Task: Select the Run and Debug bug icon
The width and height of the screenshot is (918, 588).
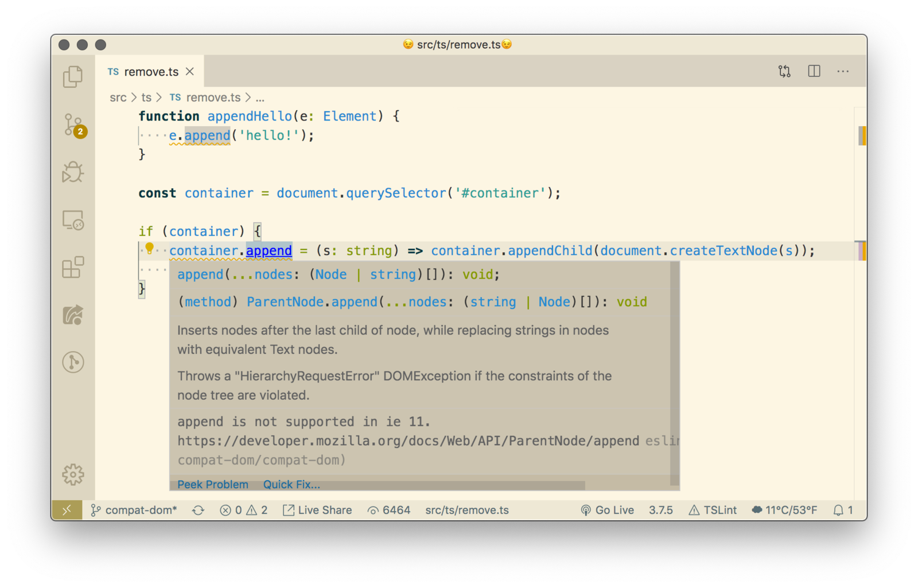Action: [x=73, y=172]
